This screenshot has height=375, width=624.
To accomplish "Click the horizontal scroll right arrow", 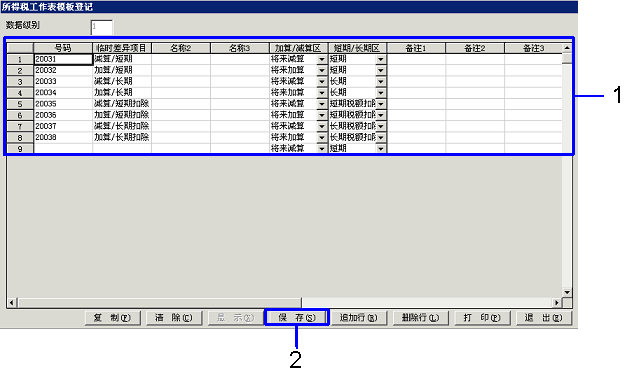I will pos(557,303).
